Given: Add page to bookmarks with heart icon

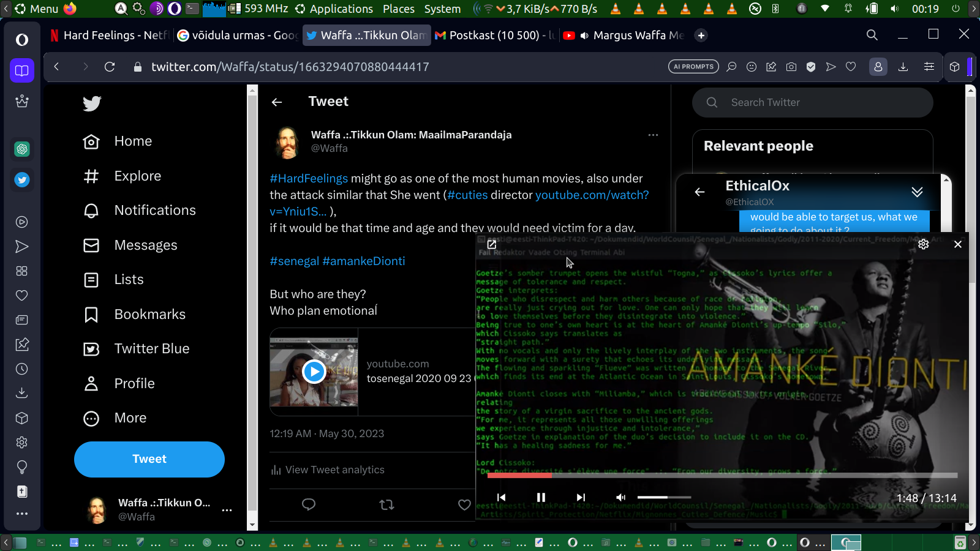Looking at the screenshot, I should coord(851,67).
